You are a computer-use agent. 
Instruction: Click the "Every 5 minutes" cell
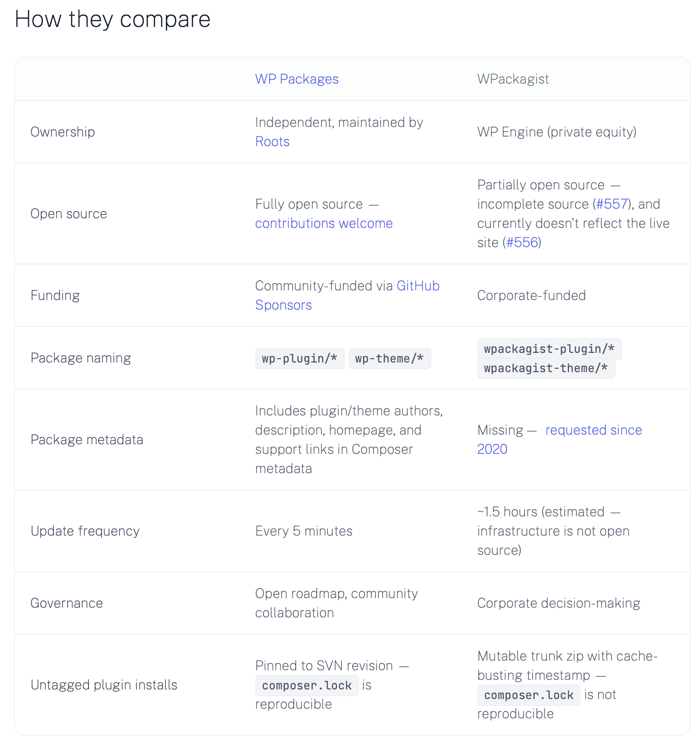point(304,531)
